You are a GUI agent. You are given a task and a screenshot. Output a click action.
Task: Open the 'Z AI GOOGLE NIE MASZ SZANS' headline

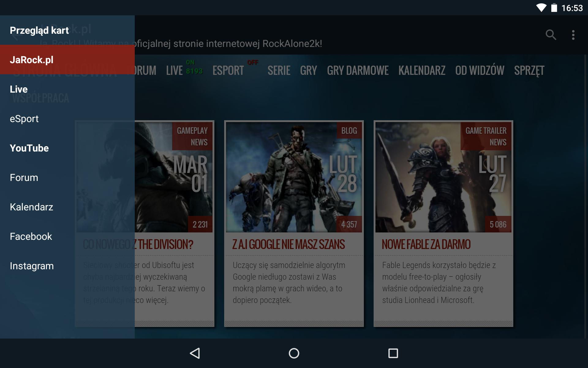288,244
